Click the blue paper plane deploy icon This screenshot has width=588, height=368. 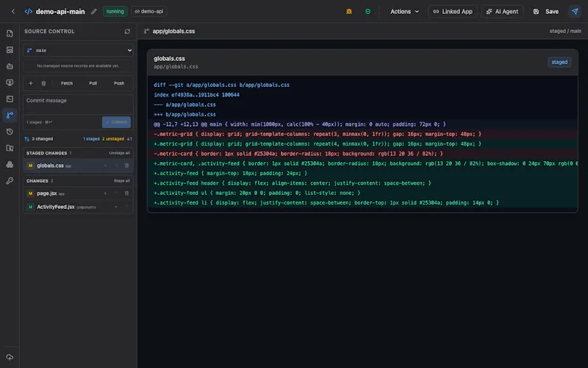click(x=575, y=11)
